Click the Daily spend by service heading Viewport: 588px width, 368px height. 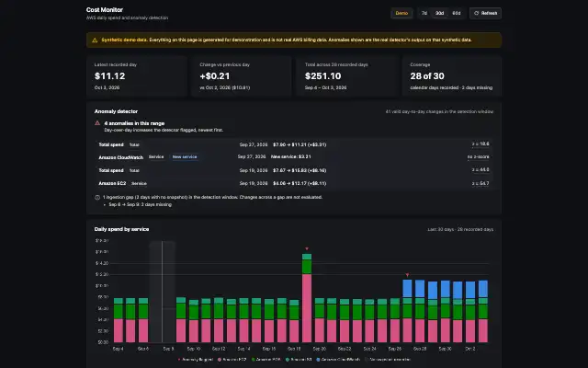(121, 229)
